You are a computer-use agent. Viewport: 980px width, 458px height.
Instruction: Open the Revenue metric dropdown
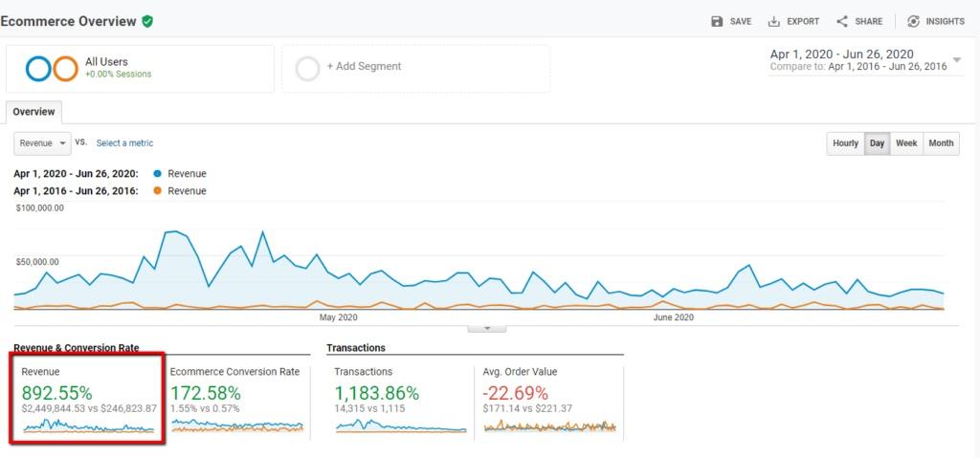point(42,143)
